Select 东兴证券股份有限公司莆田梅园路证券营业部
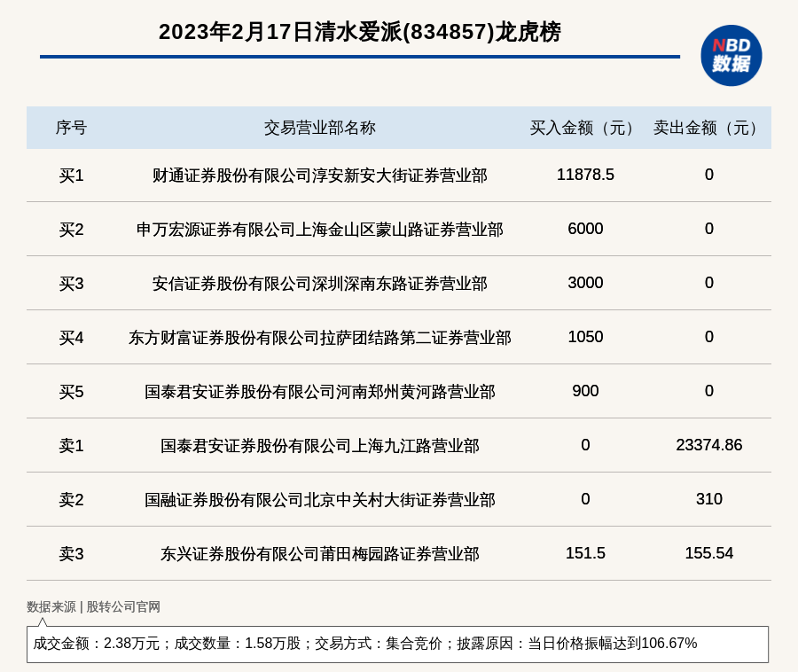This screenshot has height=672, width=798. coord(319,554)
